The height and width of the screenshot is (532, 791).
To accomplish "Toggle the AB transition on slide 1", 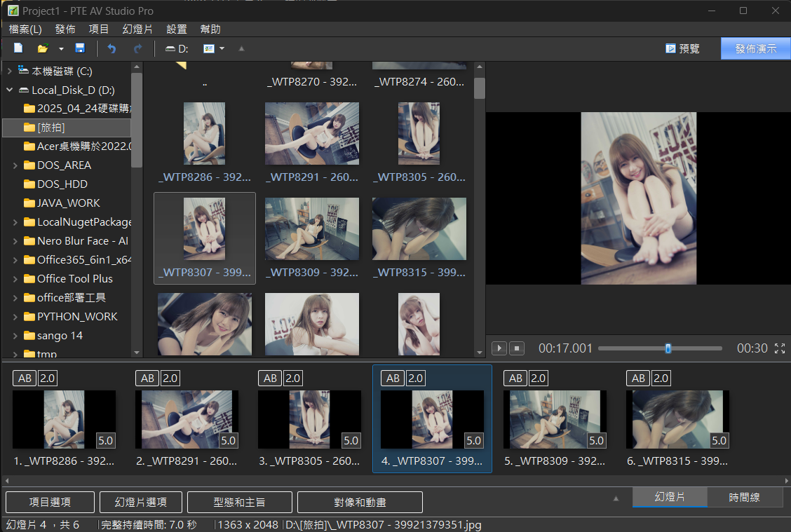I will pyautogui.click(x=25, y=378).
